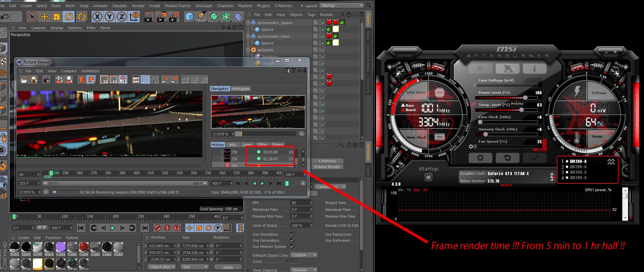Toggle the X axis lock icon

tap(97, 17)
